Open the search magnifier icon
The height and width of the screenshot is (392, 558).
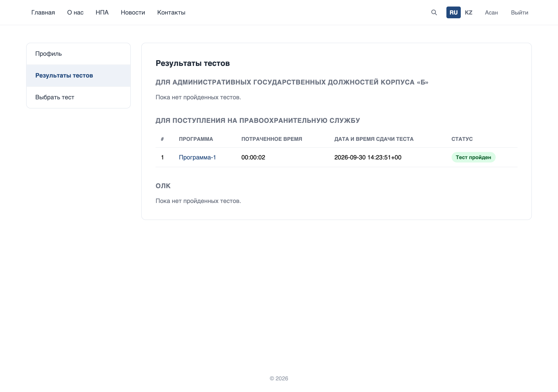tap(434, 12)
